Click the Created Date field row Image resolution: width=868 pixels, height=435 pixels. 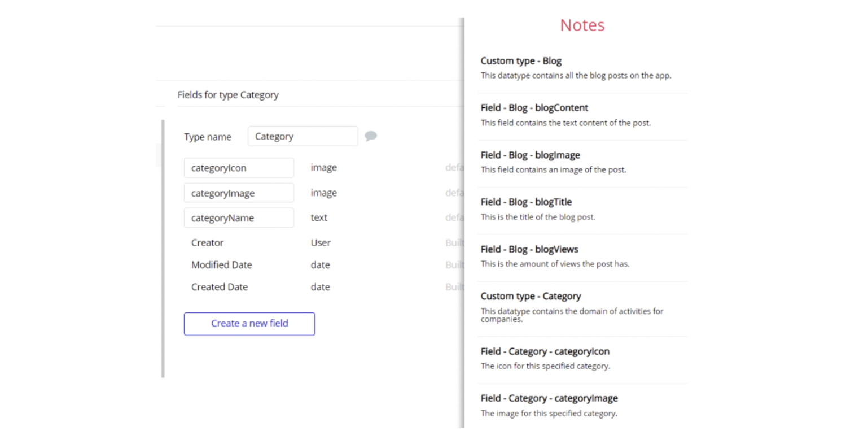[x=219, y=287]
